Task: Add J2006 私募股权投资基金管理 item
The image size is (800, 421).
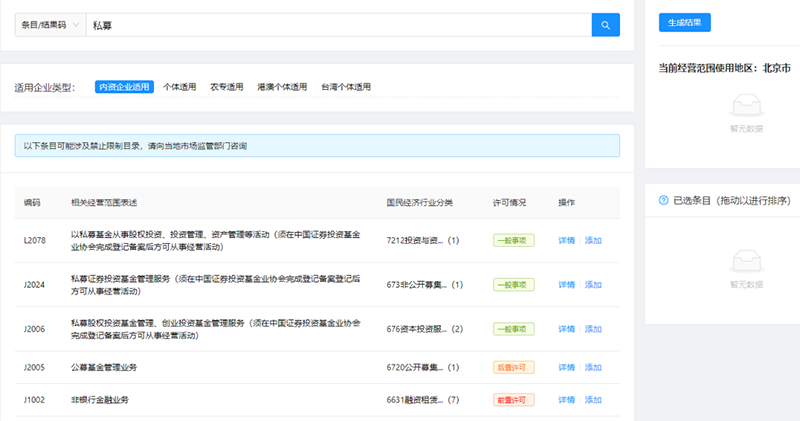Action: point(593,329)
